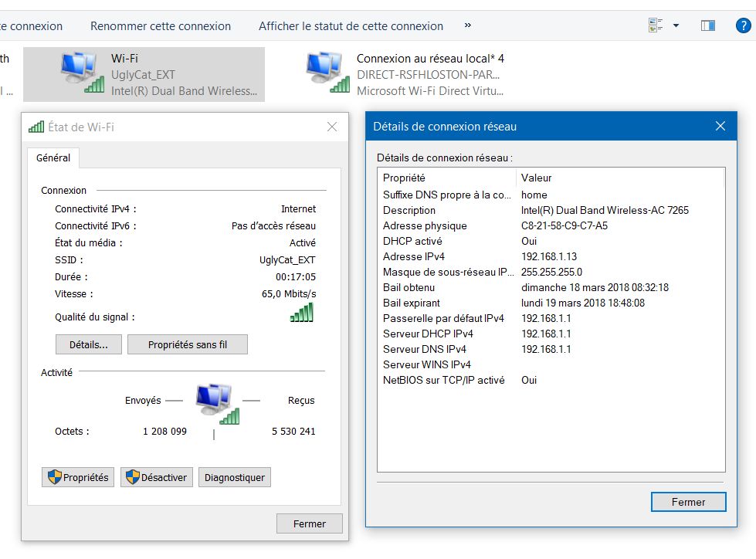Click Fermer in network details dialog

pyautogui.click(x=688, y=502)
